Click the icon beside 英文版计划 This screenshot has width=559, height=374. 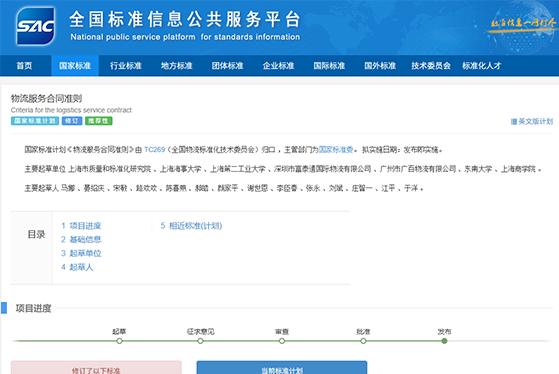[514, 122]
